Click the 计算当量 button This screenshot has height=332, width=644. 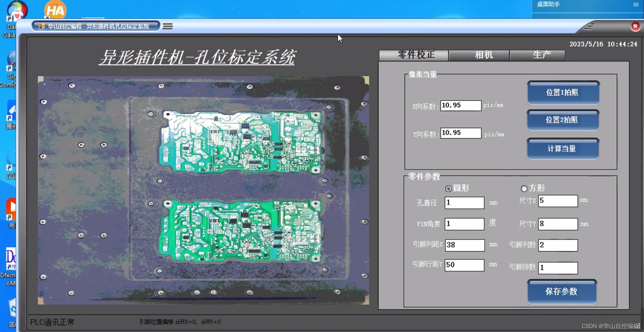(562, 149)
